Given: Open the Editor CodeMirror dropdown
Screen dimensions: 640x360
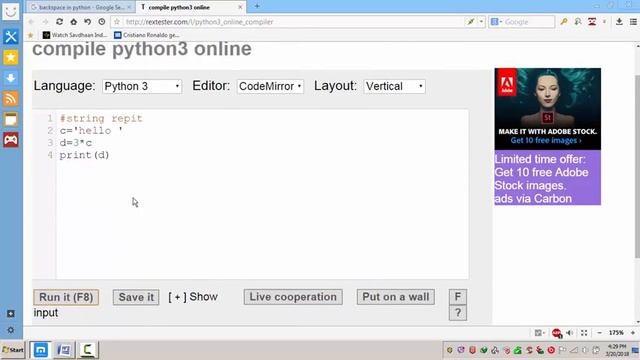Looking at the screenshot, I should (x=270, y=86).
